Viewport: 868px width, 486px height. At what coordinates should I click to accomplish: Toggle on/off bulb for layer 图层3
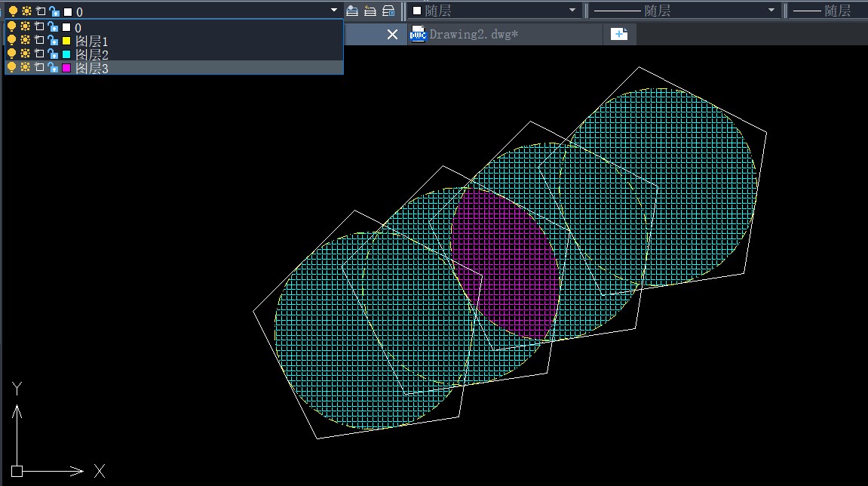click(x=11, y=67)
